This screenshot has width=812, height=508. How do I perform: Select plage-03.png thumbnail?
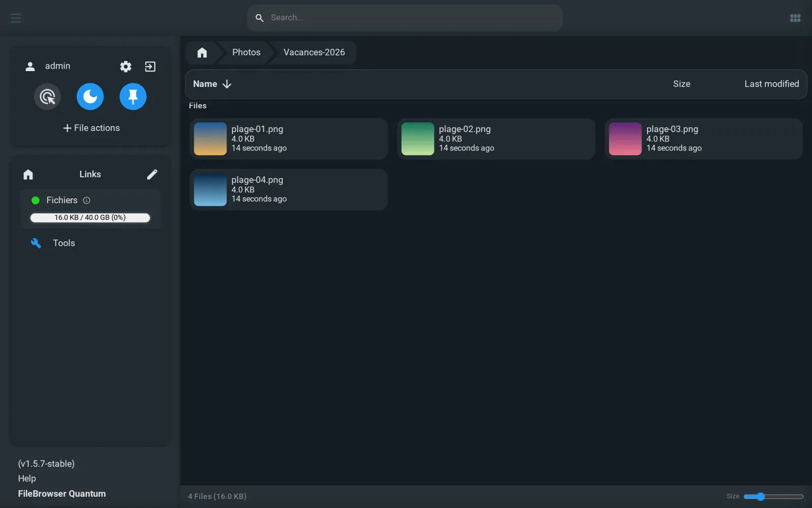pyautogui.click(x=625, y=139)
